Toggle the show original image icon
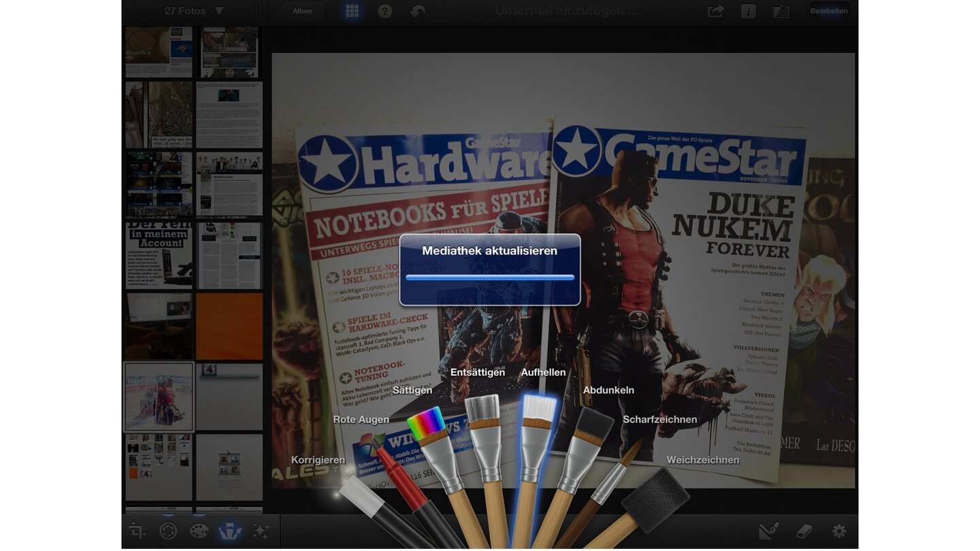Screen dimensions: 980x551 click(781, 11)
